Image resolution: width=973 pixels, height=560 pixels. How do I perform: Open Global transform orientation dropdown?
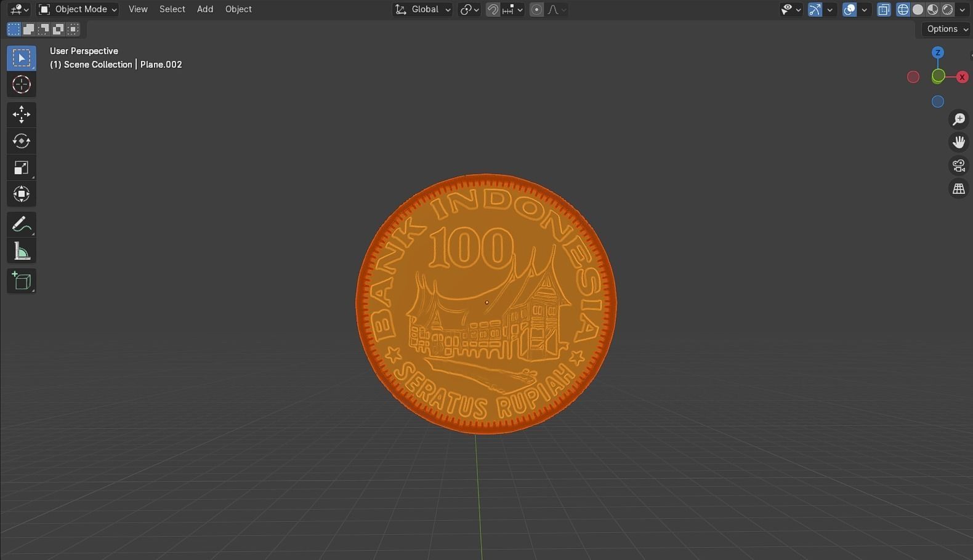pos(422,9)
